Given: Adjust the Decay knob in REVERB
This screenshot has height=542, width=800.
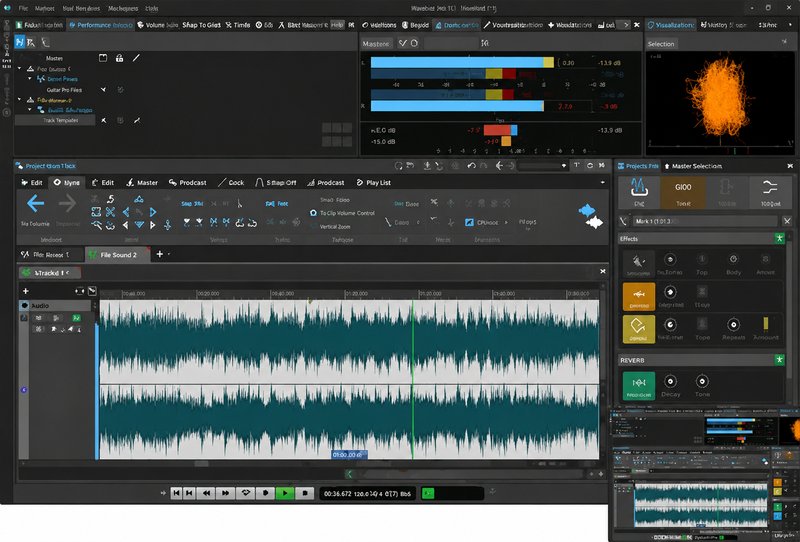Looking at the screenshot, I should (x=670, y=382).
